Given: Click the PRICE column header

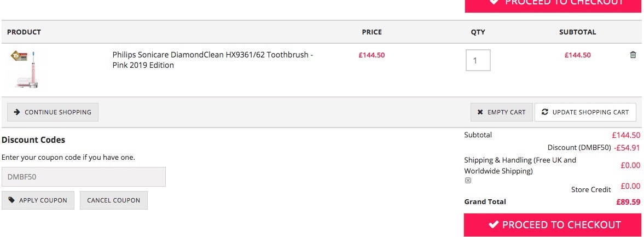Looking at the screenshot, I should point(372,32).
